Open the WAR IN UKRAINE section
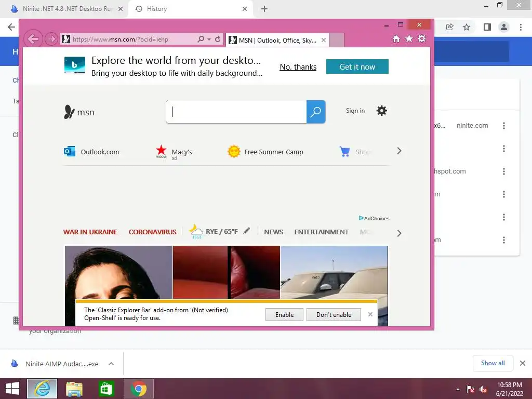Viewport: 532px width, 399px height. (90, 232)
